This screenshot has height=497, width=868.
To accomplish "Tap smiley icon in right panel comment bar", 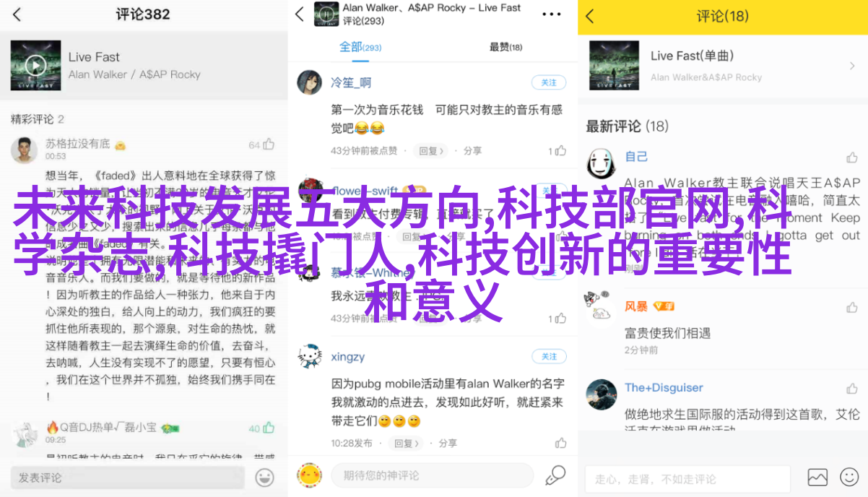I will (x=849, y=477).
